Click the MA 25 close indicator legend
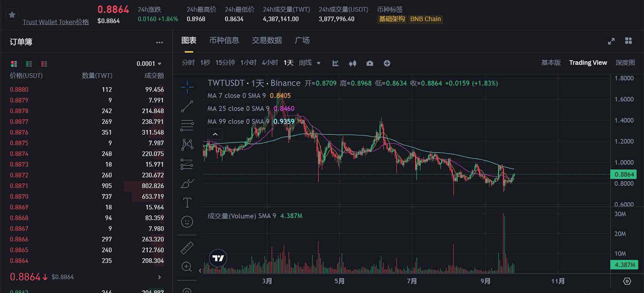Image resolution: width=644 pixels, height=293 pixels. tap(251, 109)
